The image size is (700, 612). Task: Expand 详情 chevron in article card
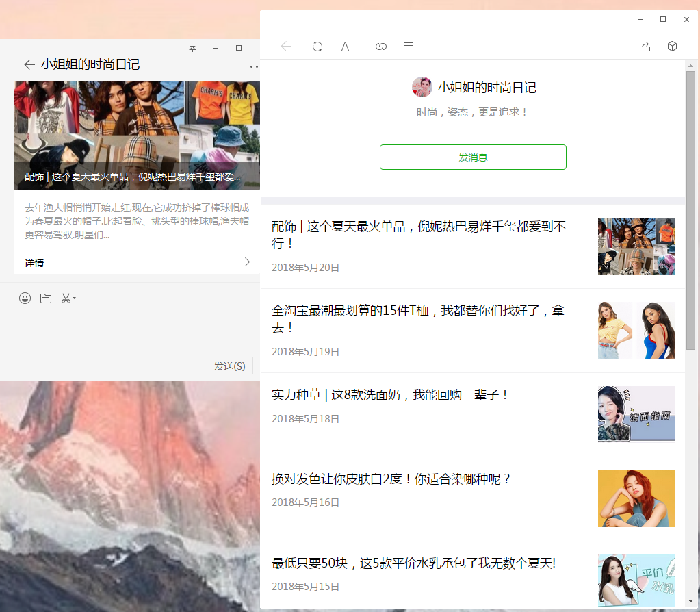click(247, 262)
